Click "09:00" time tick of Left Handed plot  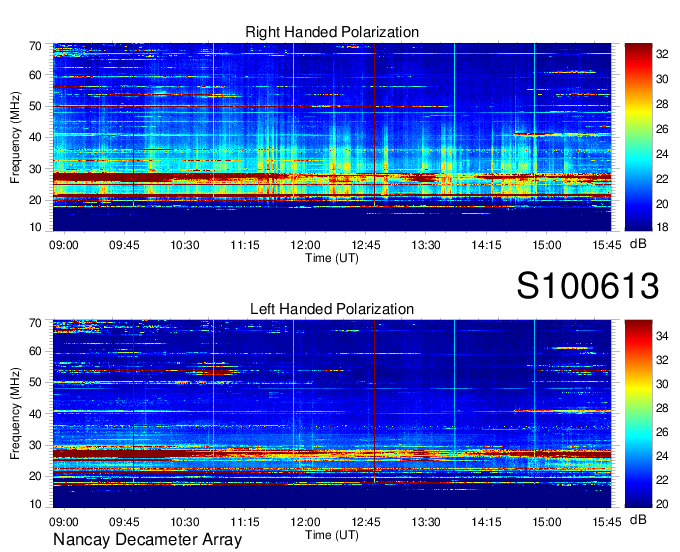[x=64, y=522]
